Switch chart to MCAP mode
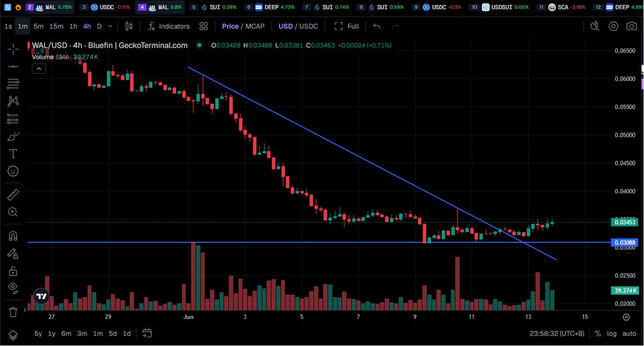The image size is (644, 346). (x=255, y=26)
